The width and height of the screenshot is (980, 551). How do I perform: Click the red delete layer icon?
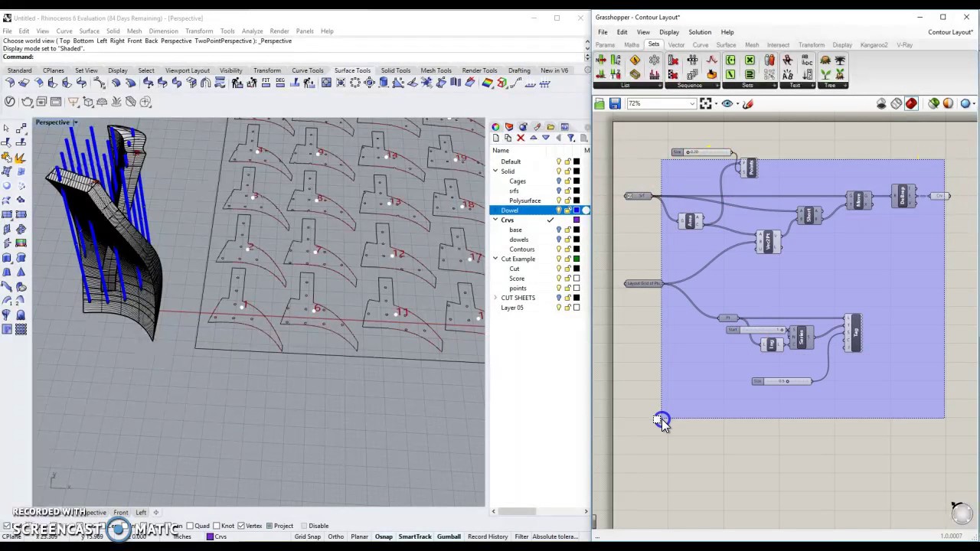[521, 138]
